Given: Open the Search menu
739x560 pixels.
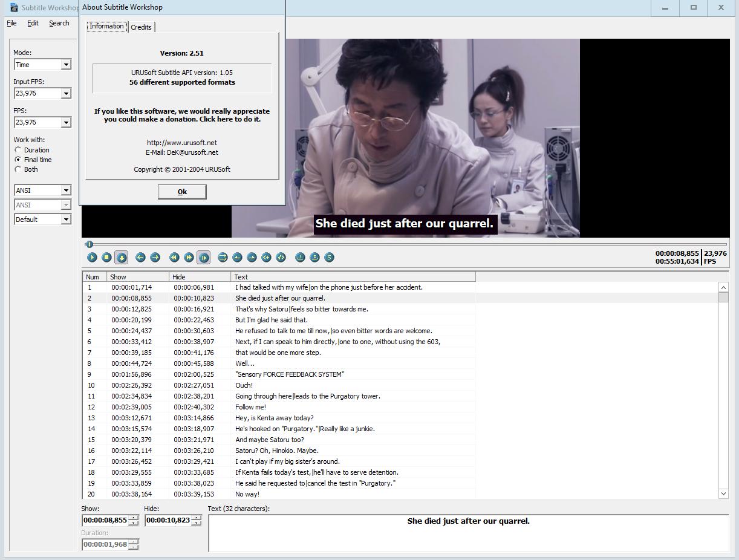Looking at the screenshot, I should [x=59, y=23].
